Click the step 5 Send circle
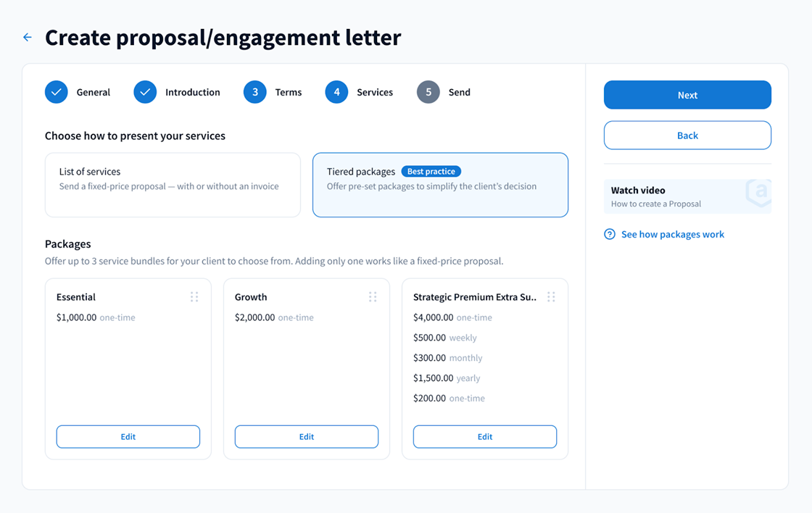This screenshot has height=513, width=812. point(428,92)
